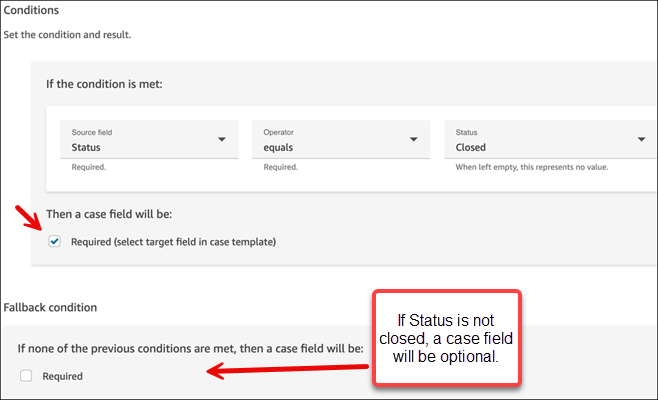Click 'Then a case field will be:' text
The image size is (658, 400).
(x=109, y=214)
